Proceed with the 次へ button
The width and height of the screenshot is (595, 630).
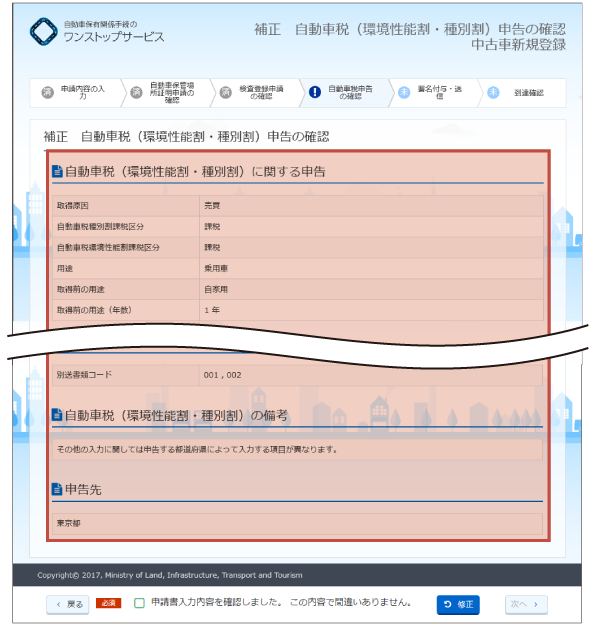coord(526,604)
